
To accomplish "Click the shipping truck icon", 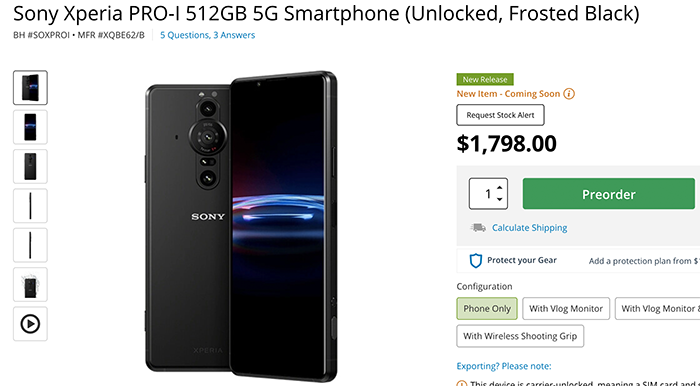I will pyautogui.click(x=478, y=228).
